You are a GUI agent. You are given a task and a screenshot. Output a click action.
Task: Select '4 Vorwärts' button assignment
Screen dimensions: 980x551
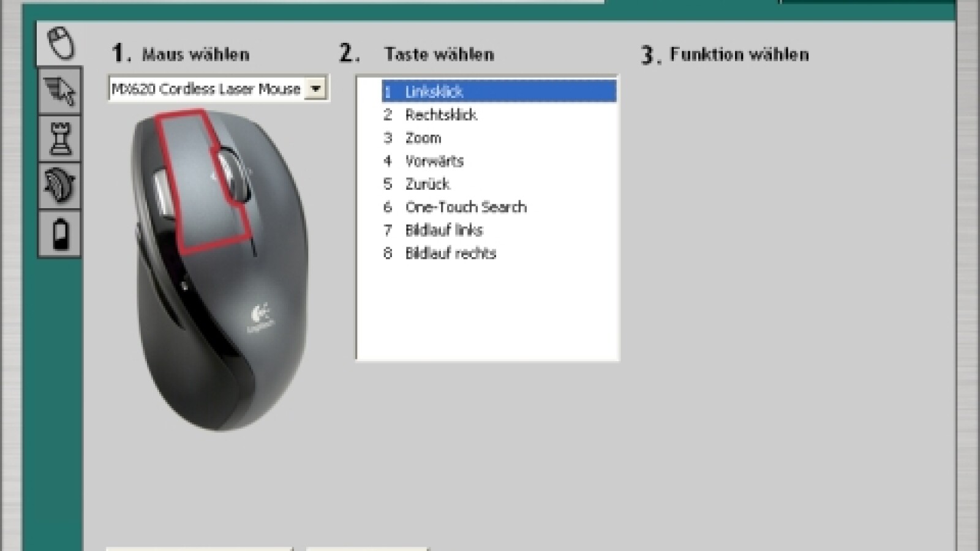tap(435, 161)
